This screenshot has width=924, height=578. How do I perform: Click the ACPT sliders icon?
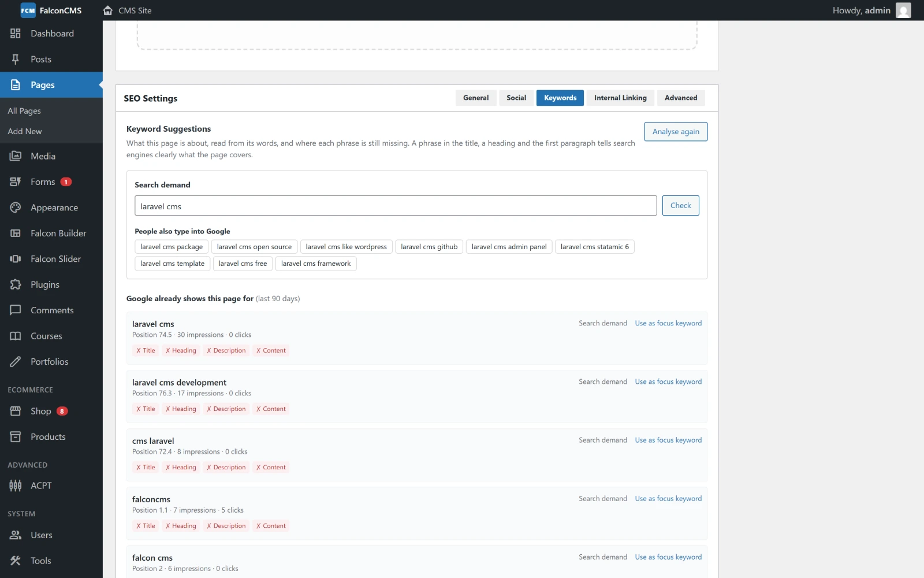coord(16,486)
